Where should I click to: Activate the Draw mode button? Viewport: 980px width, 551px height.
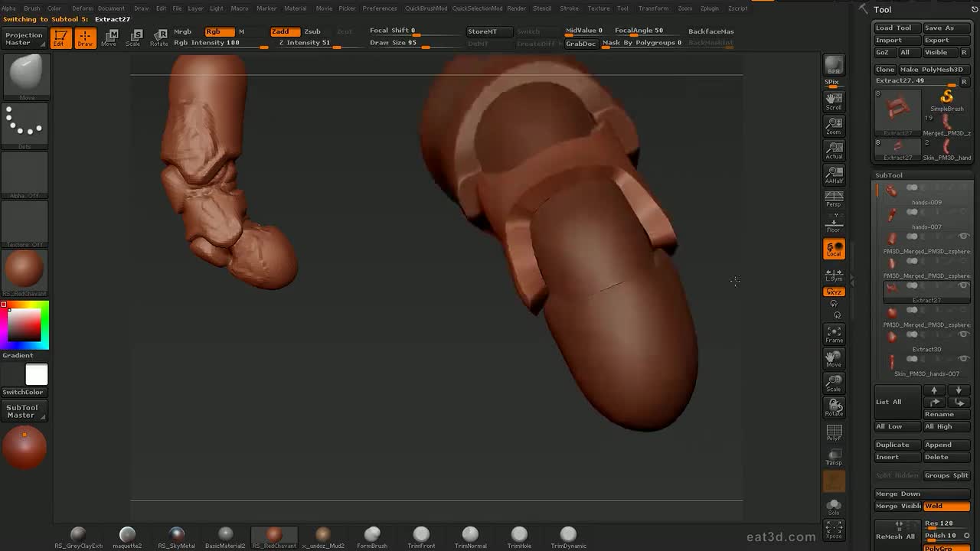point(85,37)
